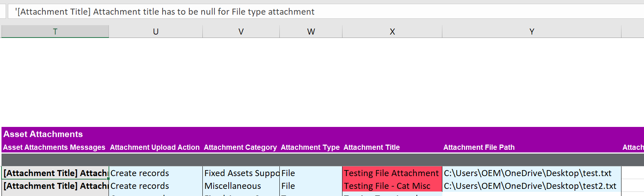The height and width of the screenshot is (196, 644).
Task: Click Attachment File Path header cell
Action: pos(479,147)
